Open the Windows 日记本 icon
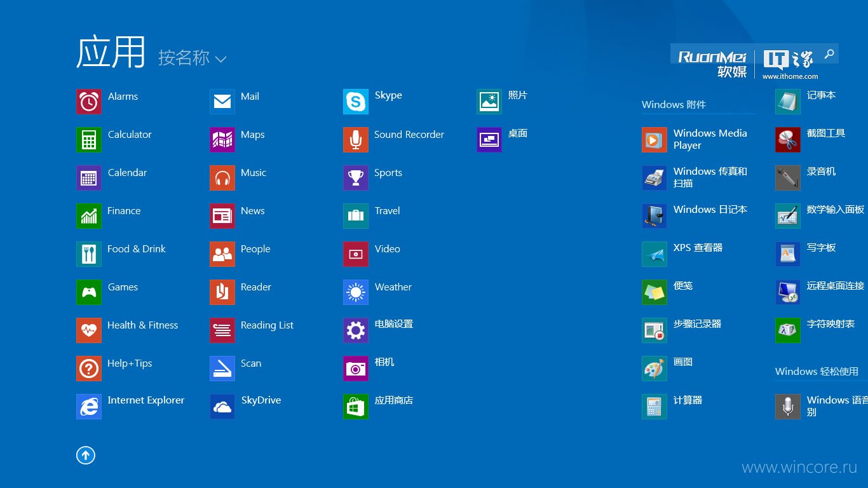 coord(654,216)
